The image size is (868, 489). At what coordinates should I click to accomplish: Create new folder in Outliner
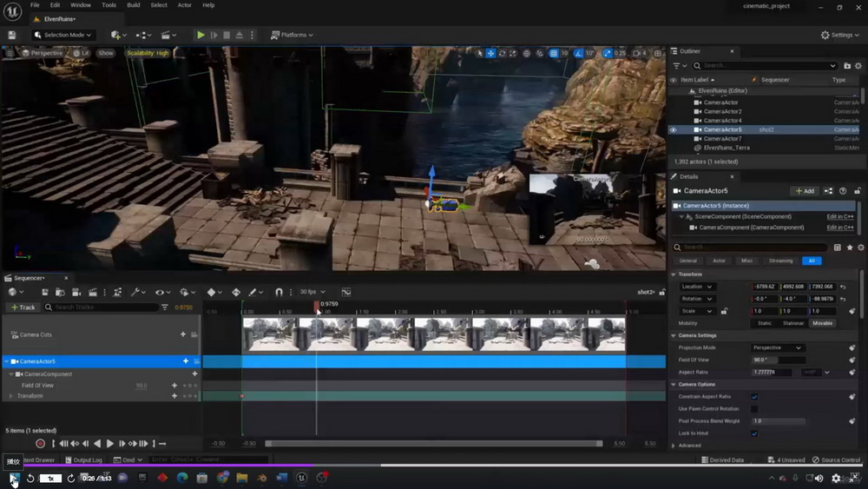[x=847, y=65]
